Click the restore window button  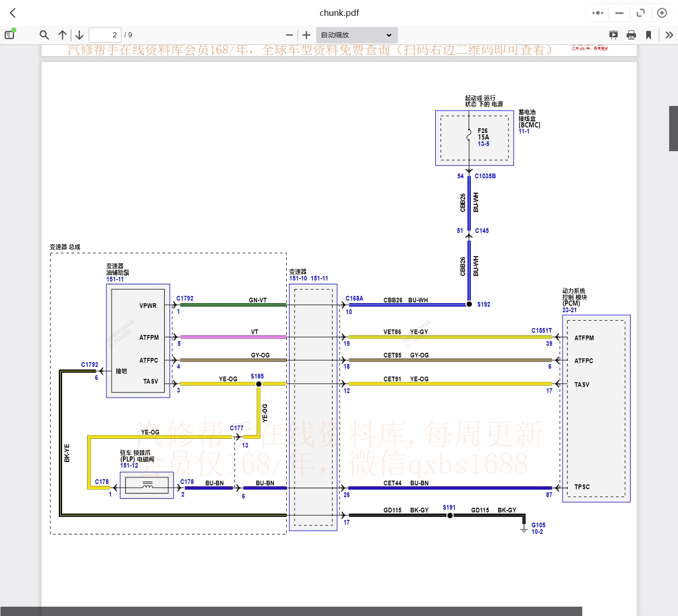pyautogui.click(x=641, y=13)
